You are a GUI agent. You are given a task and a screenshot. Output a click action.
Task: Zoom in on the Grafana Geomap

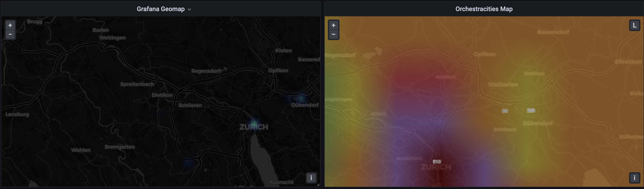pyautogui.click(x=10, y=25)
